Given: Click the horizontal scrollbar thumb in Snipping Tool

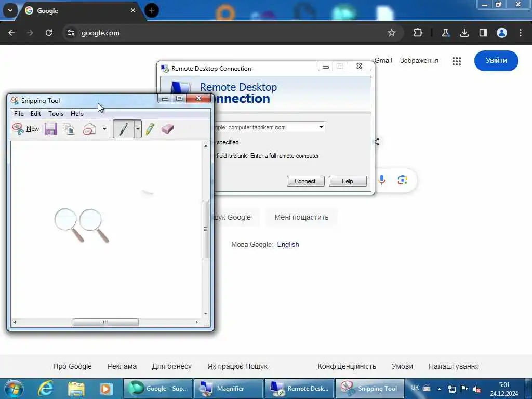Looking at the screenshot, I should point(105,322).
